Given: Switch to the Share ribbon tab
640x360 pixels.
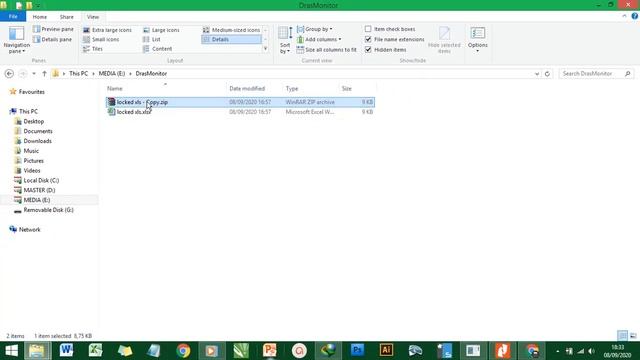Looking at the screenshot, I should pos(67,17).
